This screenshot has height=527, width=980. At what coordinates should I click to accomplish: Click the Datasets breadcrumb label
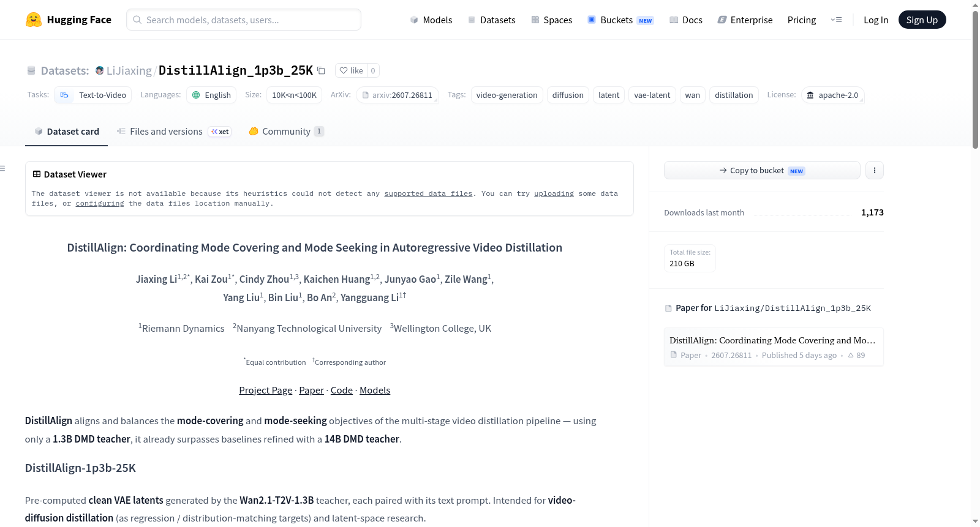coord(65,70)
